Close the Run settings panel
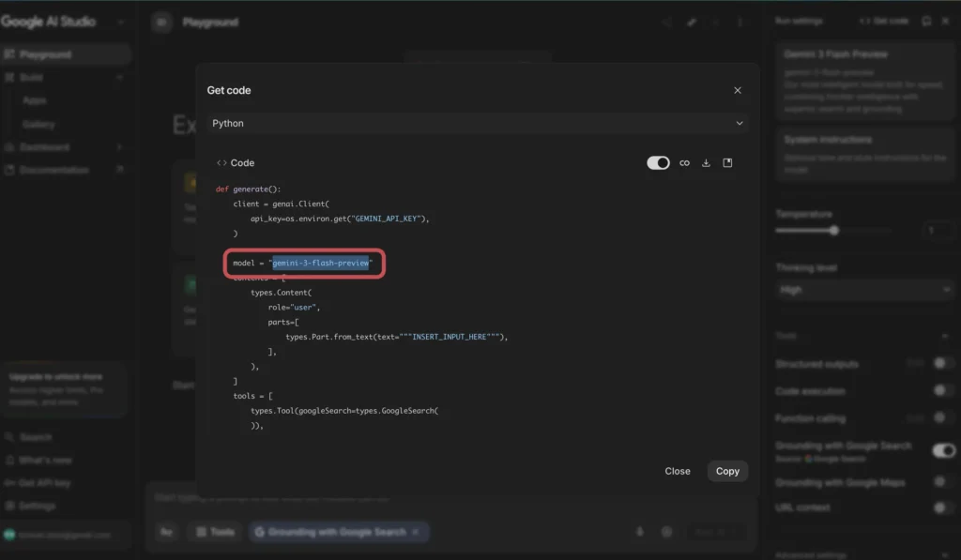Image resolution: width=961 pixels, height=560 pixels. click(x=946, y=21)
